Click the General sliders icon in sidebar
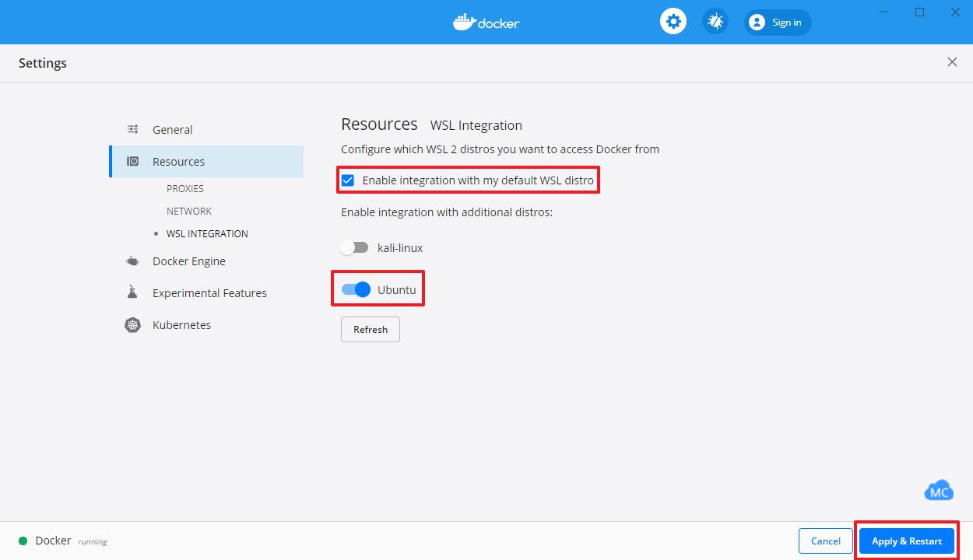Screen dimensions: 973x560 133,129
